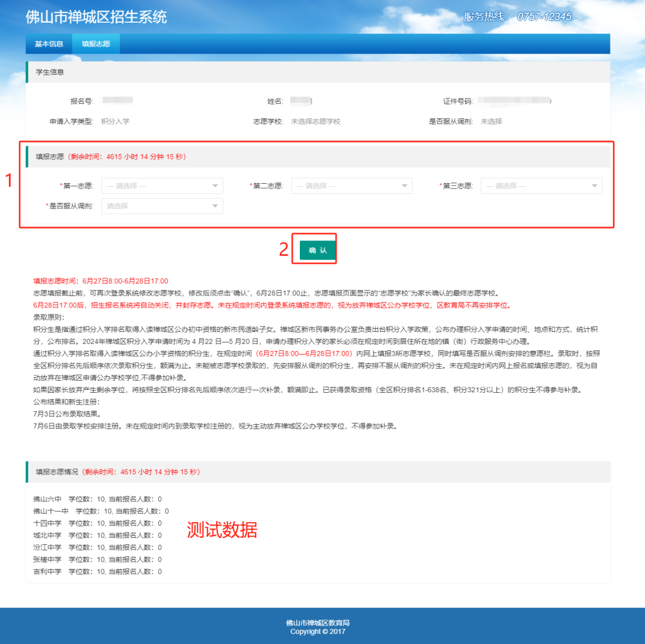Click the 汾江中学 enrollment row
The width and height of the screenshot is (645, 644).
97,547
